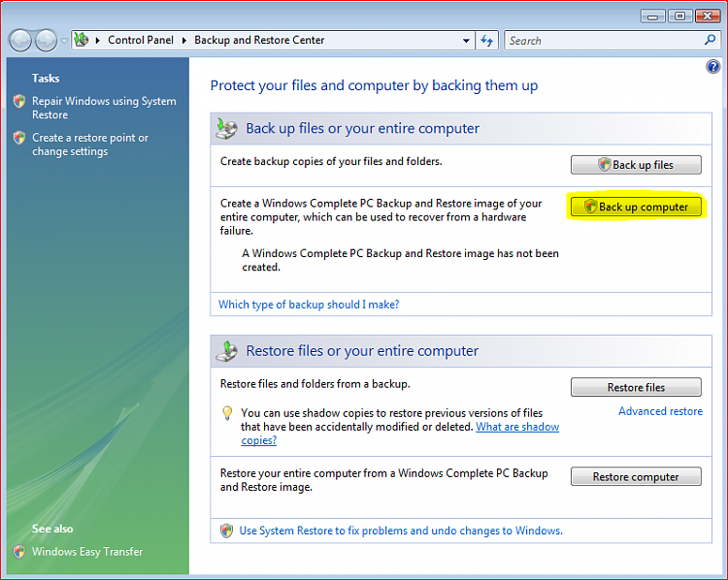Click shield icon beside Windows Easy Transfer

coord(19,552)
